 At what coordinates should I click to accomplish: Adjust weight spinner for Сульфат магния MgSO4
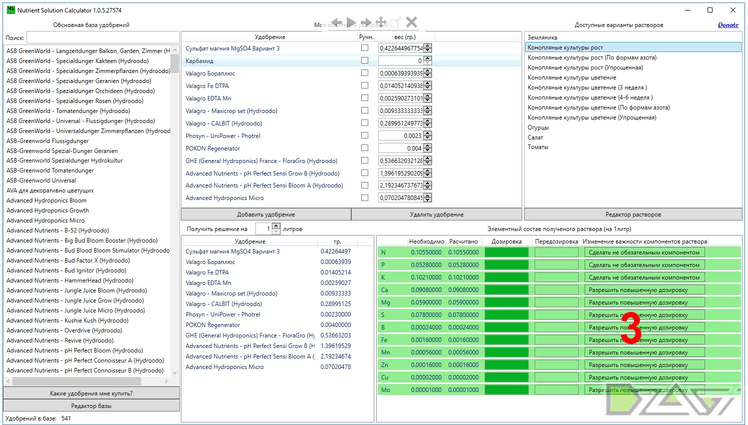(427, 48)
